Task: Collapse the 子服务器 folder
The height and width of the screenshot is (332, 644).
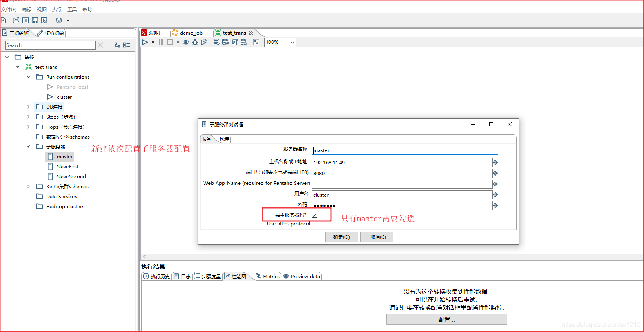Action: tap(28, 146)
